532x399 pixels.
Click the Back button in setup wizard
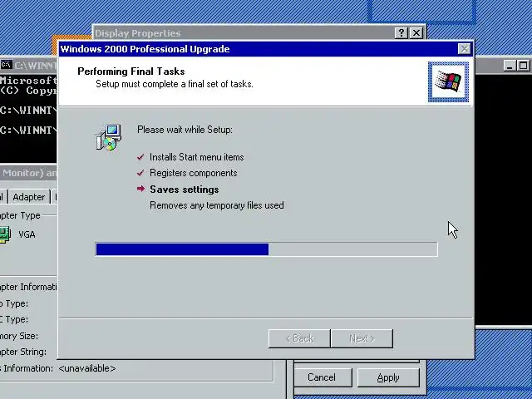tap(299, 338)
